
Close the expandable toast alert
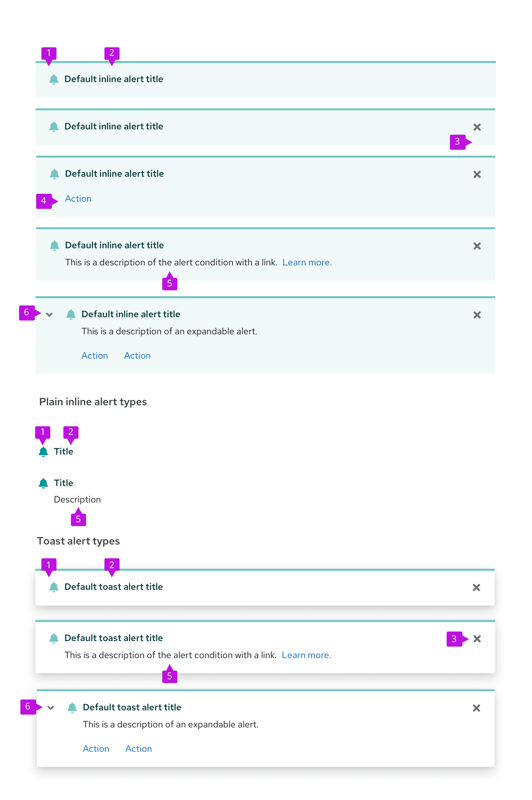476,708
